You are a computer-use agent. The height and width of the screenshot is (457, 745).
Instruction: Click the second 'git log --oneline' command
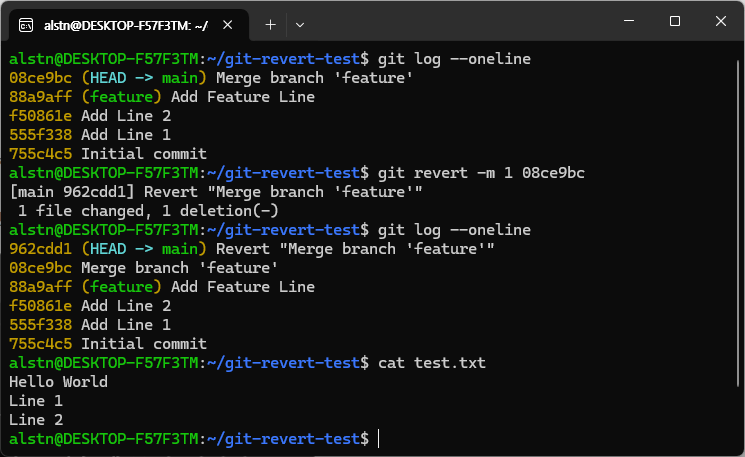tap(454, 230)
